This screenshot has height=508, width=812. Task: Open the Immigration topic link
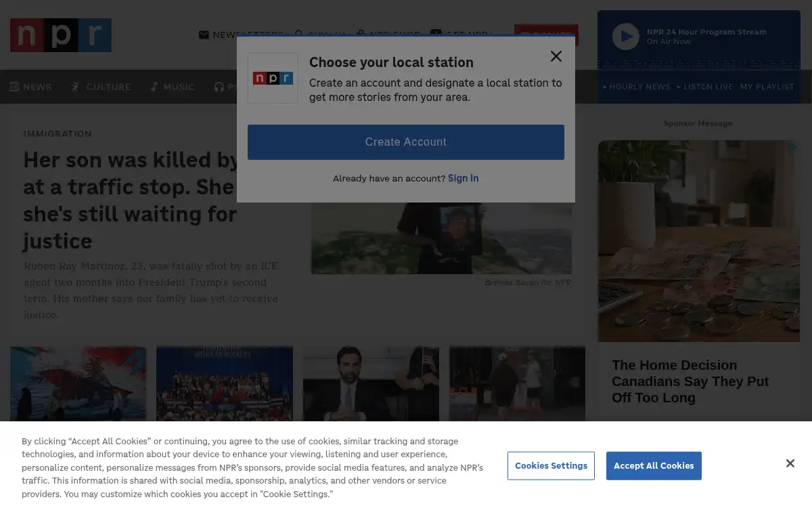[x=58, y=133]
